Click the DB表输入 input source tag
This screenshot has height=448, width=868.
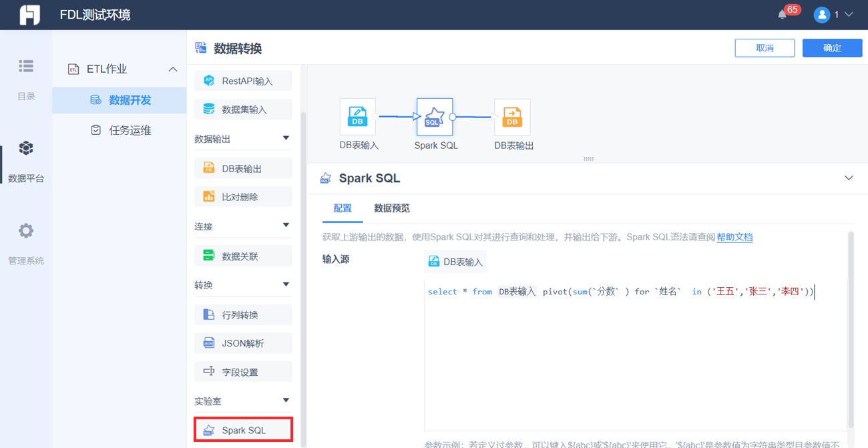click(455, 262)
